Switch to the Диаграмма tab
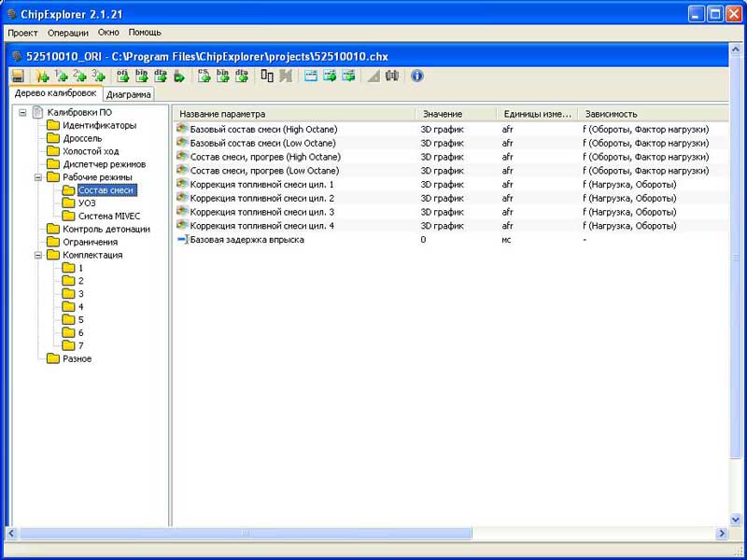 pyautogui.click(x=129, y=94)
